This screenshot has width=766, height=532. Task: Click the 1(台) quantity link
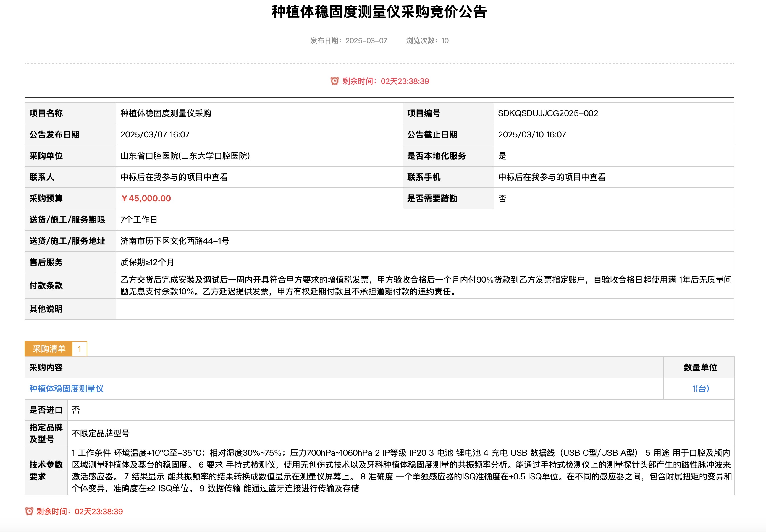(x=700, y=389)
